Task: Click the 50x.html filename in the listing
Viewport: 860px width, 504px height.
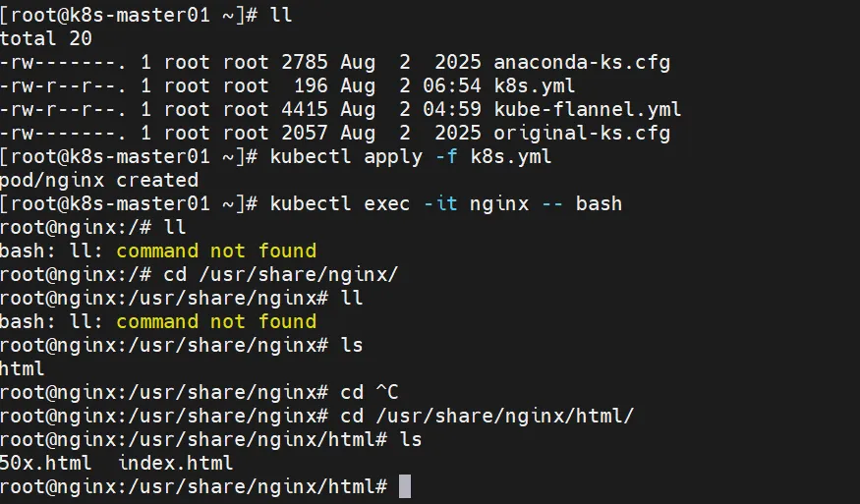Action: 45,463
